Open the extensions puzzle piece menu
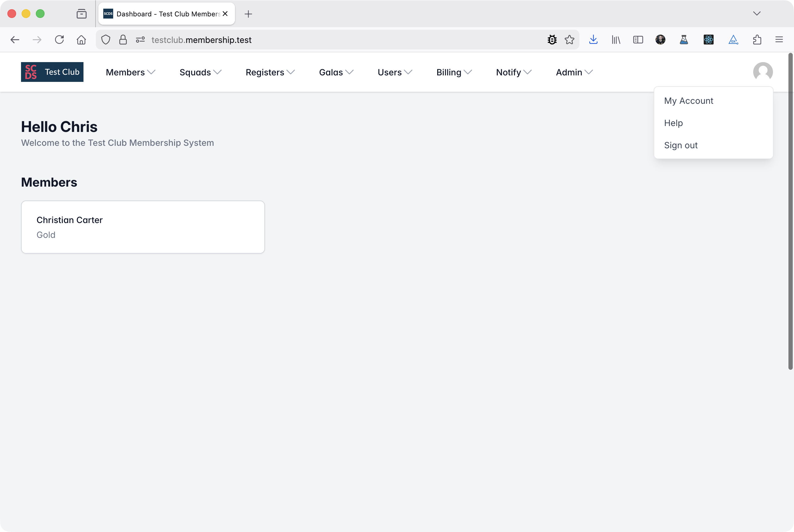794x532 pixels. click(756, 40)
